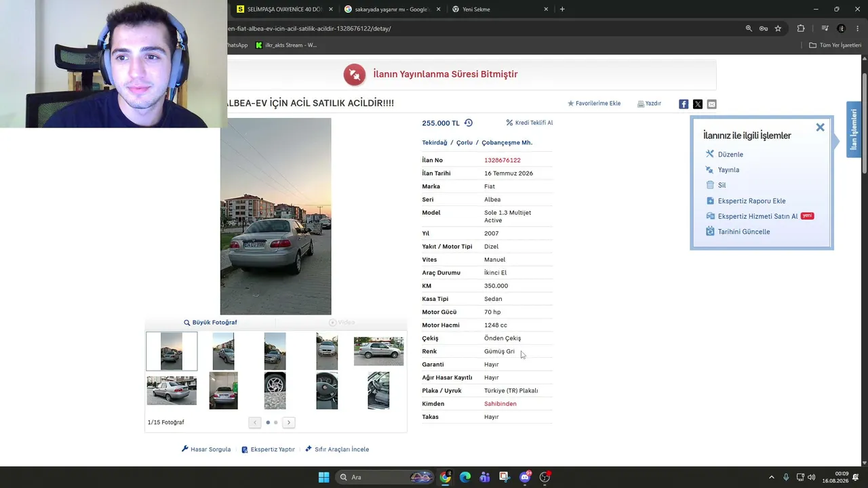The image size is (868, 488).
Task: Open the İlan İşlemleri side tab
Action: (x=854, y=129)
